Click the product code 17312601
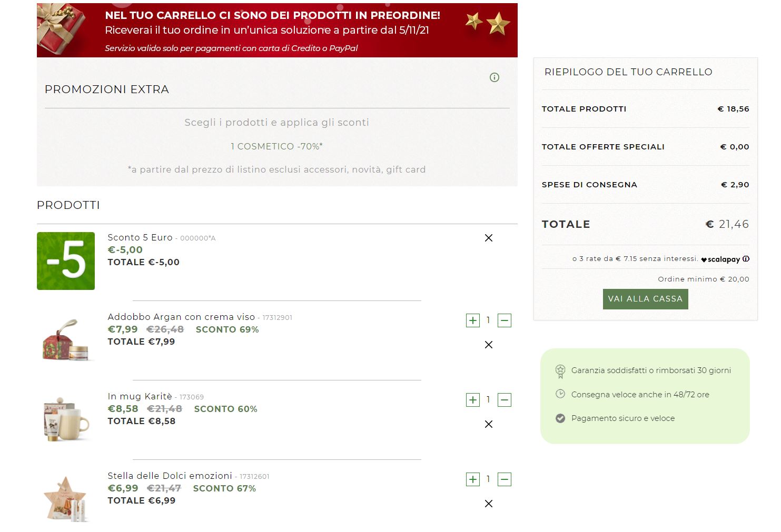Image resolution: width=781 pixels, height=532 pixels. (254, 477)
